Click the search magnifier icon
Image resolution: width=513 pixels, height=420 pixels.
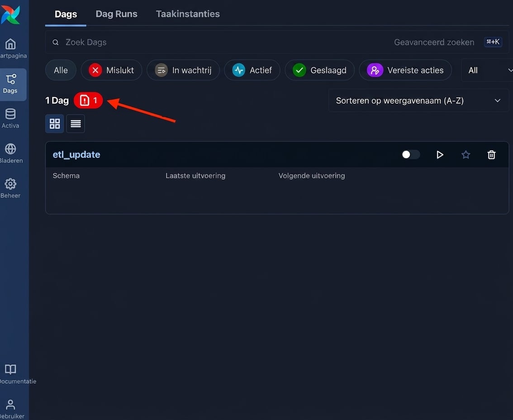click(56, 42)
